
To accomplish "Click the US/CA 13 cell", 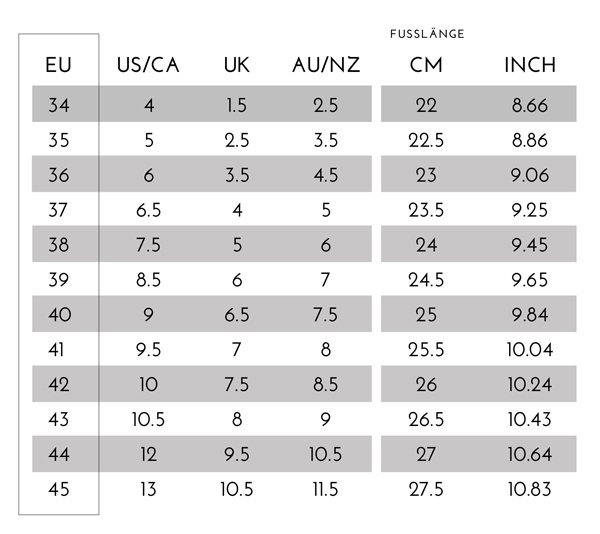I will tap(148, 490).
